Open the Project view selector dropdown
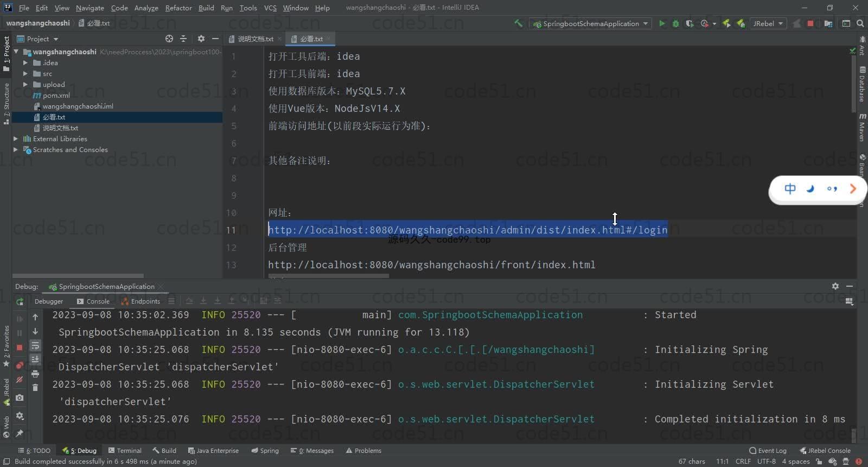Viewport: 868px width, 467px height. (37, 39)
